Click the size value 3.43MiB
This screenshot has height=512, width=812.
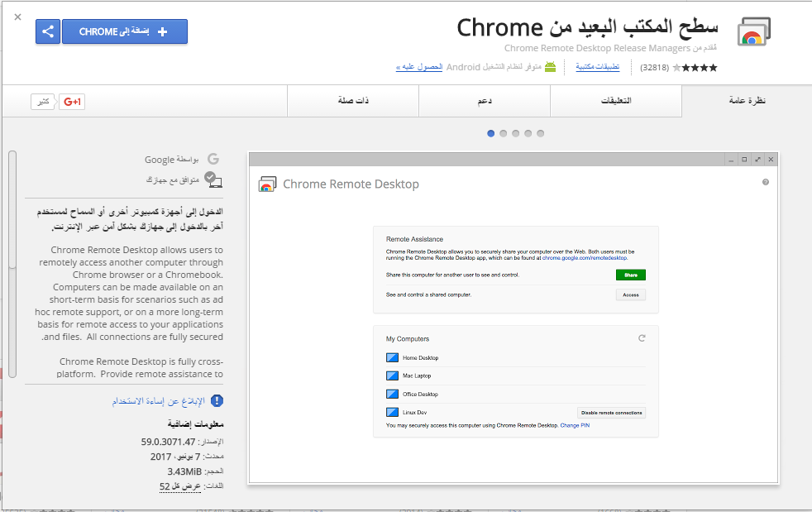coord(184,471)
